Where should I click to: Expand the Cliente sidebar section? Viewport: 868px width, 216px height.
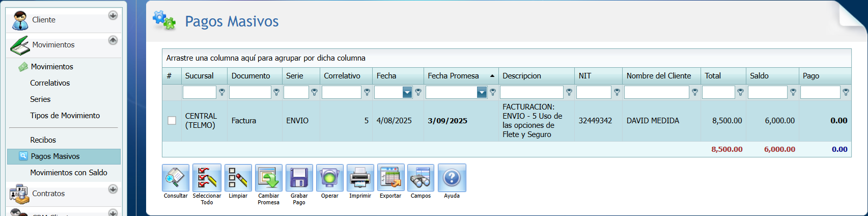pos(113,15)
